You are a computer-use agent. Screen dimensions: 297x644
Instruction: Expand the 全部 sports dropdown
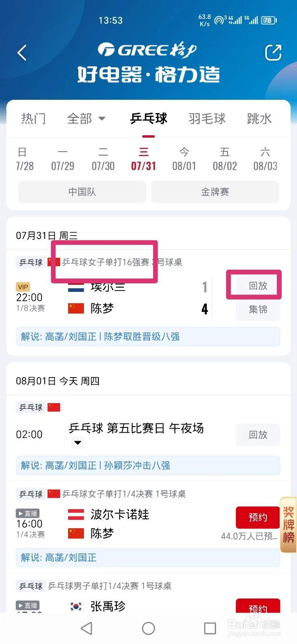pyautogui.click(x=86, y=118)
